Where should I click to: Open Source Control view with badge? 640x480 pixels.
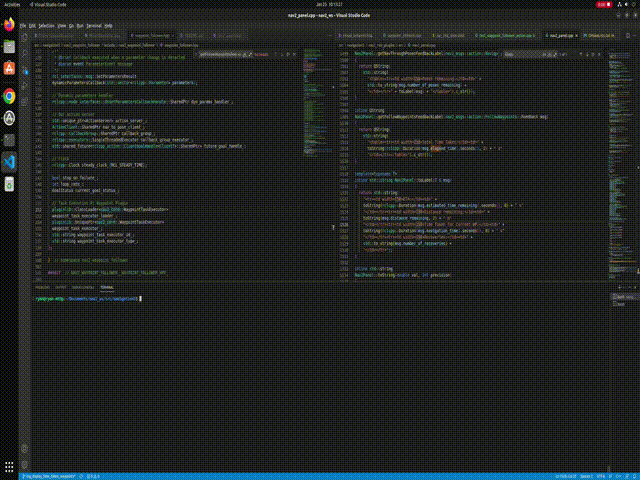tap(25, 70)
